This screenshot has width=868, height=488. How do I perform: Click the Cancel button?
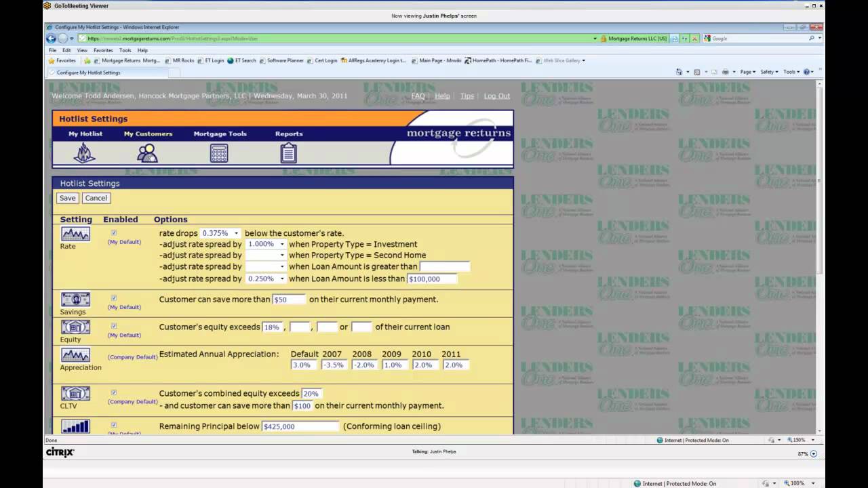tap(96, 198)
